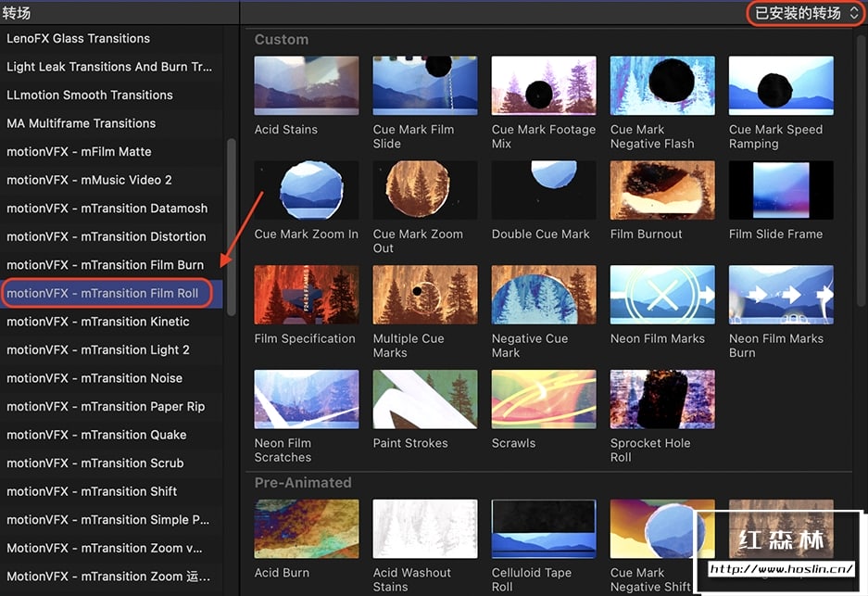Select motionVFX - mTransition Light 2 category
Image resolution: width=868 pixels, height=596 pixels.
(111, 349)
